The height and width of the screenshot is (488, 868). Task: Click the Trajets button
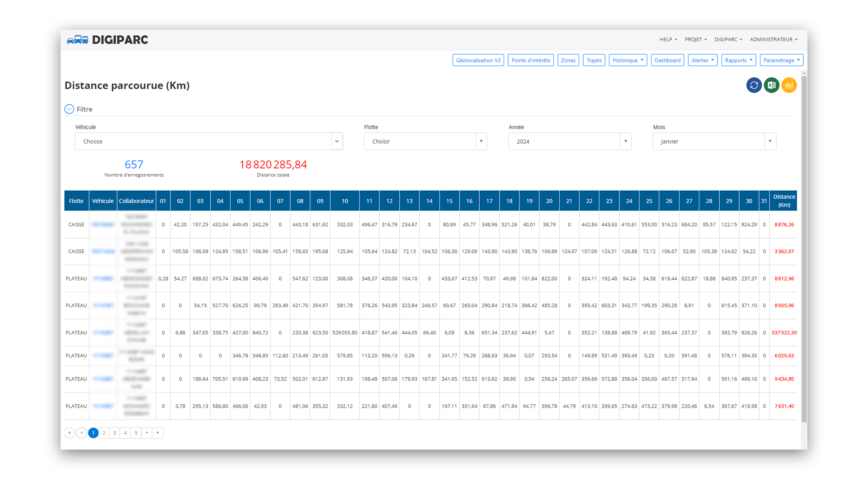pyautogui.click(x=594, y=60)
